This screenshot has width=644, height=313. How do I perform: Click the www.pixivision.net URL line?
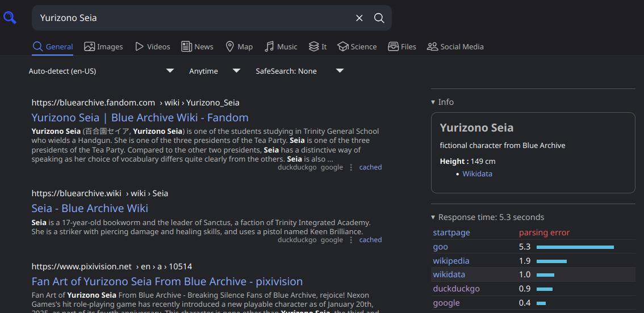[112, 267]
